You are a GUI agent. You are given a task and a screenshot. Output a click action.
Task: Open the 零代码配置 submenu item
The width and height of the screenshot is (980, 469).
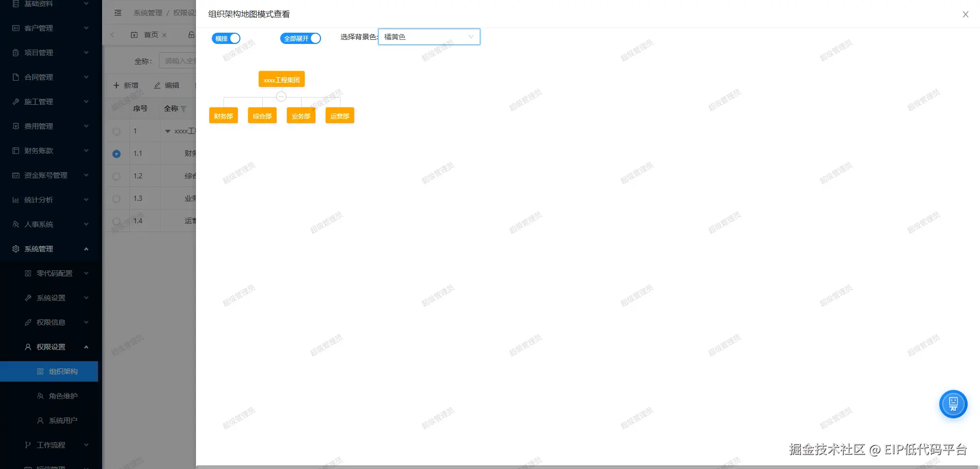[x=49, y=273]
